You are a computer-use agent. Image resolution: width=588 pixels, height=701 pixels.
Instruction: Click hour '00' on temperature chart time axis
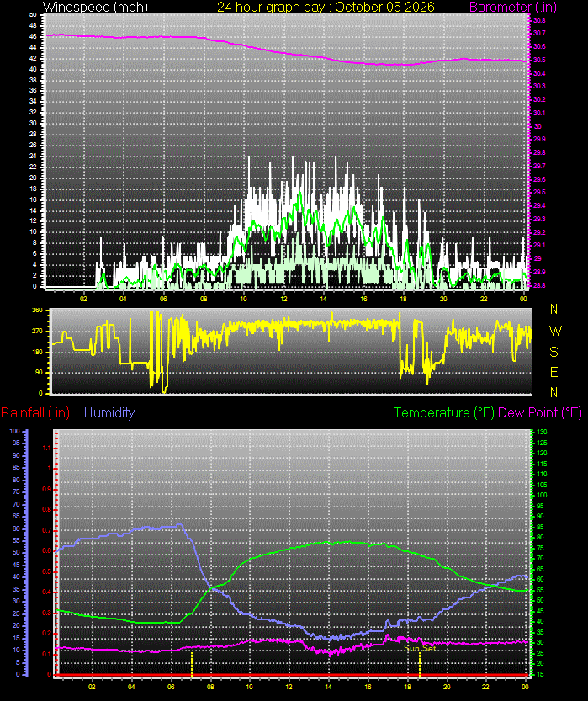[x=526, y=687]
